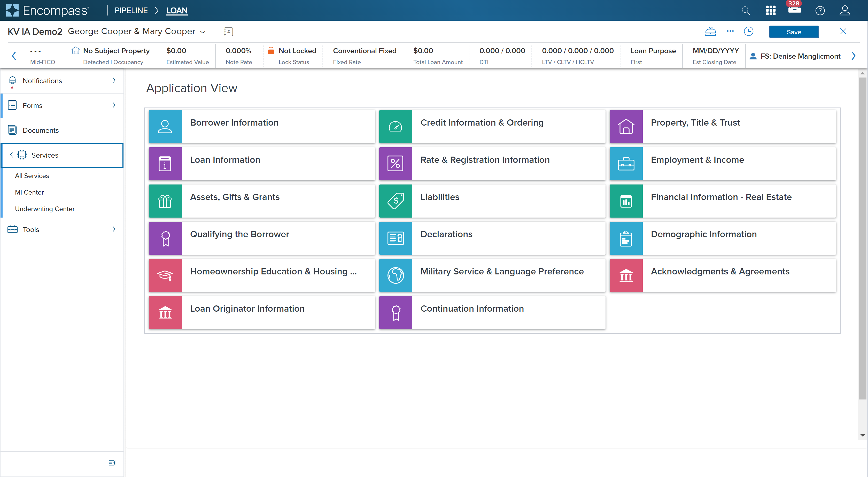The image size is (868, 477).
Task: Open the Borrower Information card title
Action: click(x=234, y=122)
